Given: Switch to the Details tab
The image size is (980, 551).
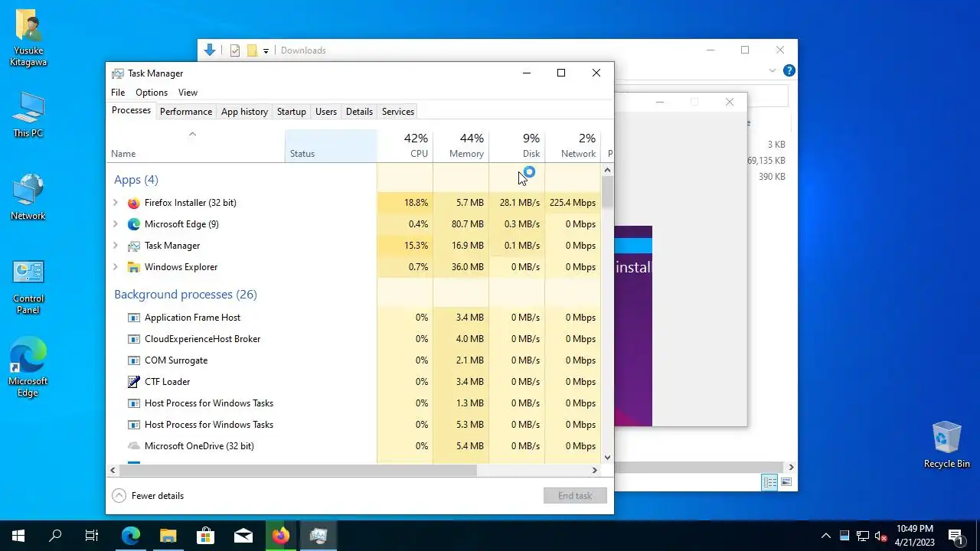Looking at the screenshot, I should point(359,112).
